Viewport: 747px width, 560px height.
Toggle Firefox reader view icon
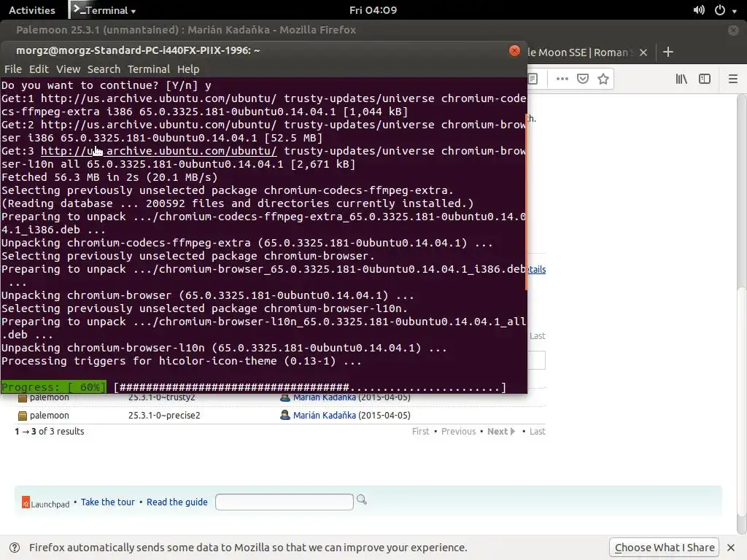[533, 79]
